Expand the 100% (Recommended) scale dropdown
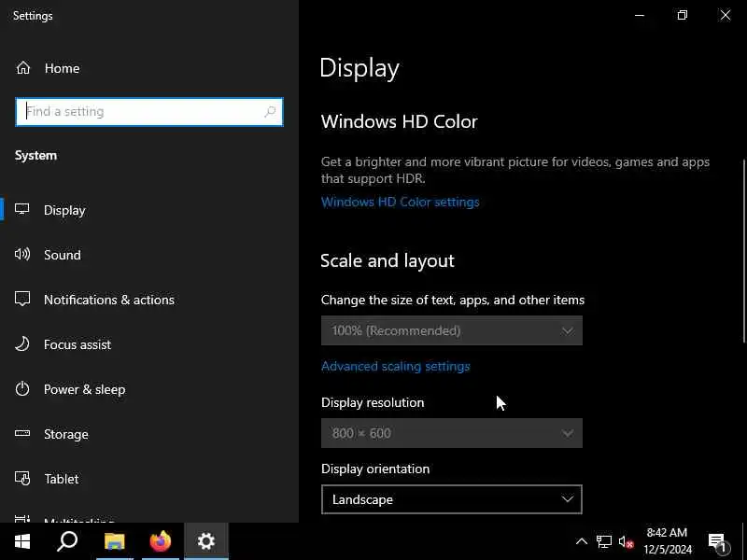Image resolution: width=747 pixels, height=560 pixels. 452,330
